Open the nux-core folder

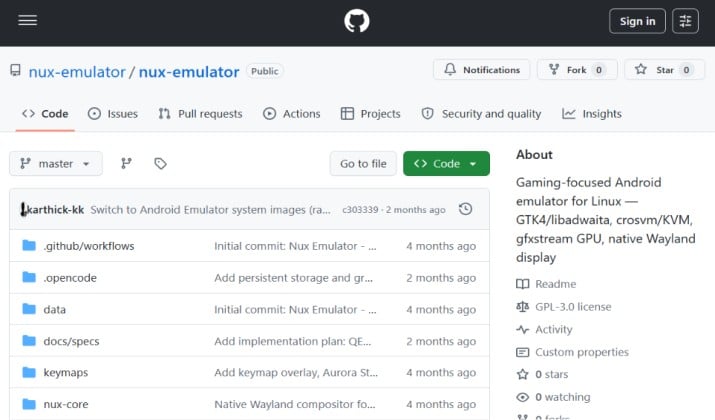click(66, 404)
